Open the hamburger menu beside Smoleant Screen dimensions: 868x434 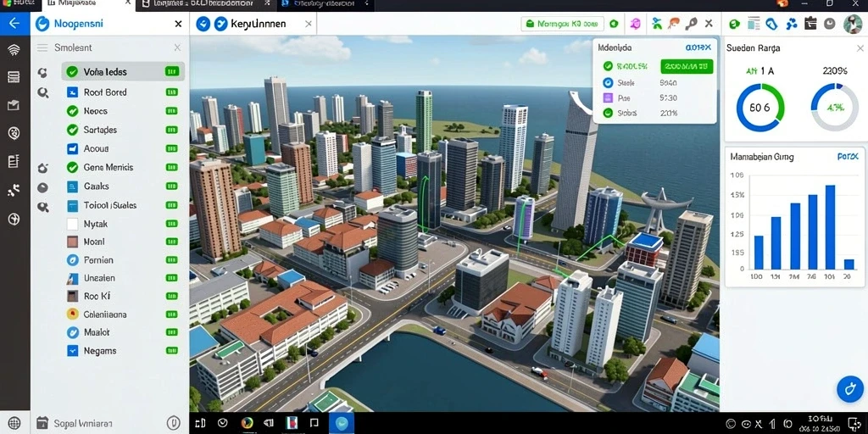[42, 47]
